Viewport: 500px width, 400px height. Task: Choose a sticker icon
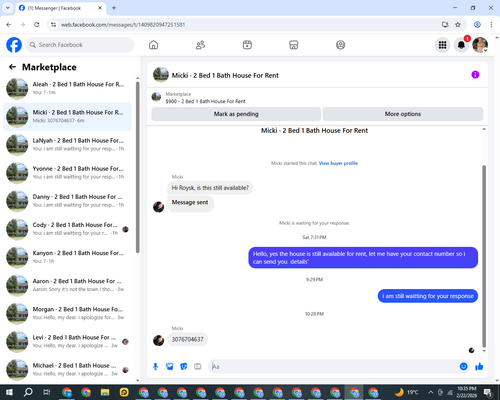pyautogui.click(x=184, y=367)
